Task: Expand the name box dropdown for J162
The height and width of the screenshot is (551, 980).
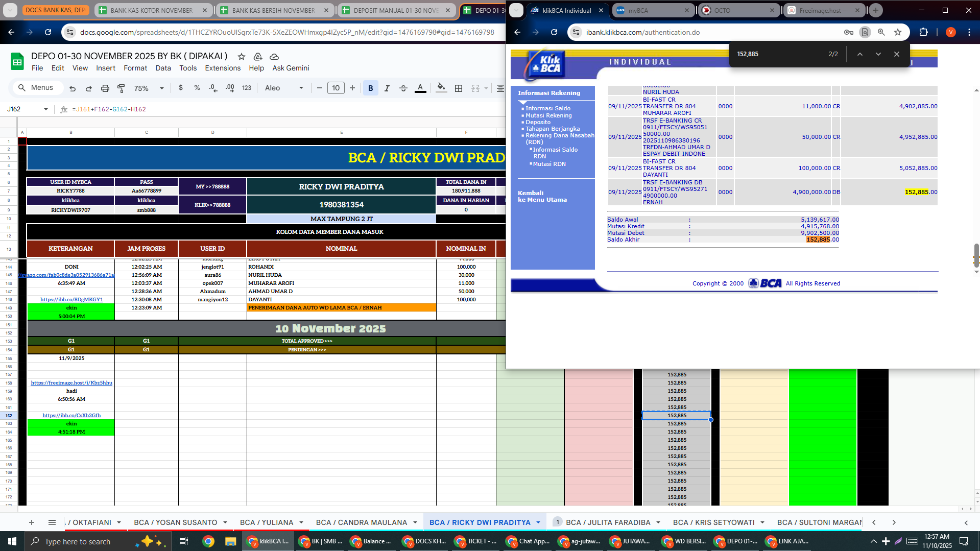Action: click(46, 109)
